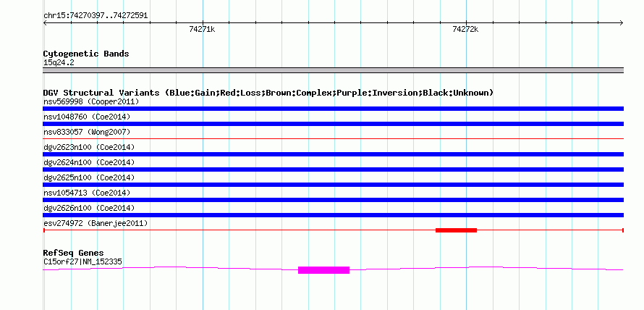The image size is (644, 310).
Task: Click the RefSeq Genes track title
Action: pos(74,253)
